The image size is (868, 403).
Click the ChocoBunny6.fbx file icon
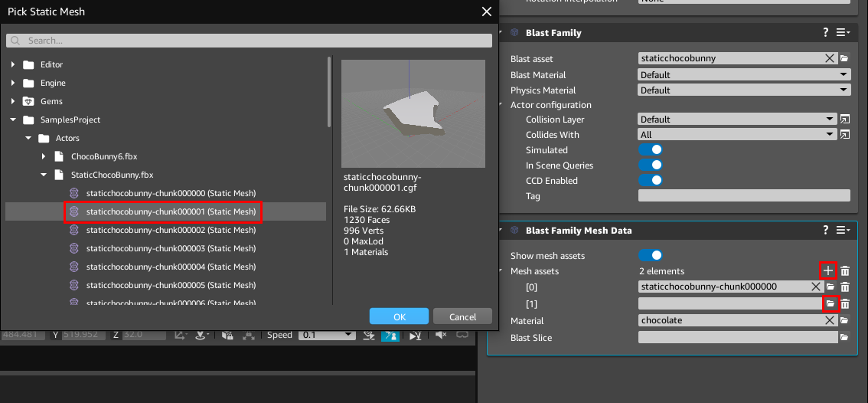[x=59, y=156]
